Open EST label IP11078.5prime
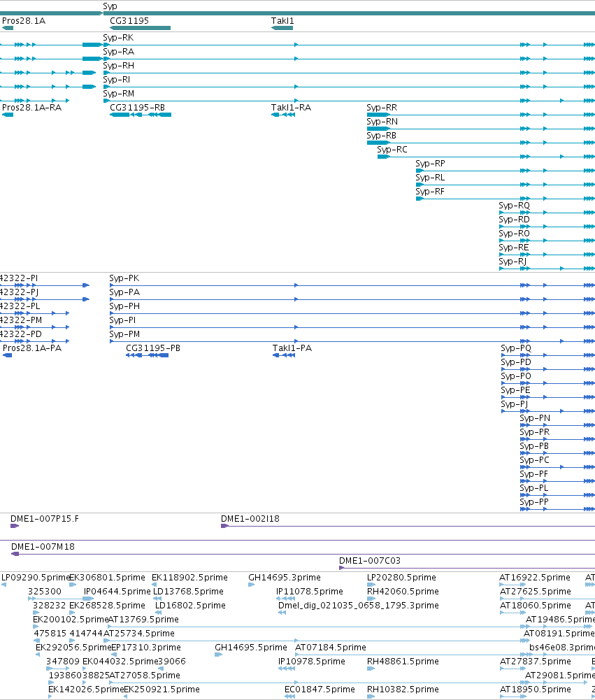595x700 pixels. point(310,591)
